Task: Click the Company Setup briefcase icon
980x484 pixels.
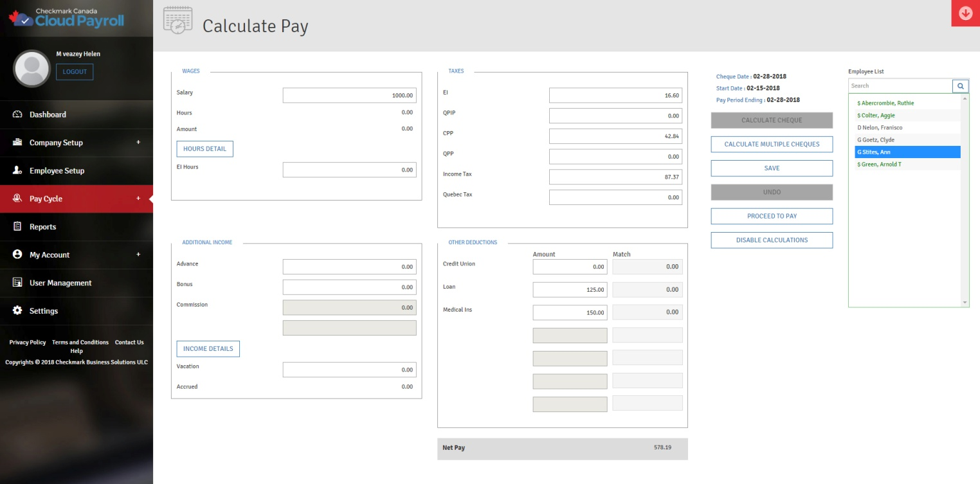Action: pyautogui.click(x=17, y=143)
